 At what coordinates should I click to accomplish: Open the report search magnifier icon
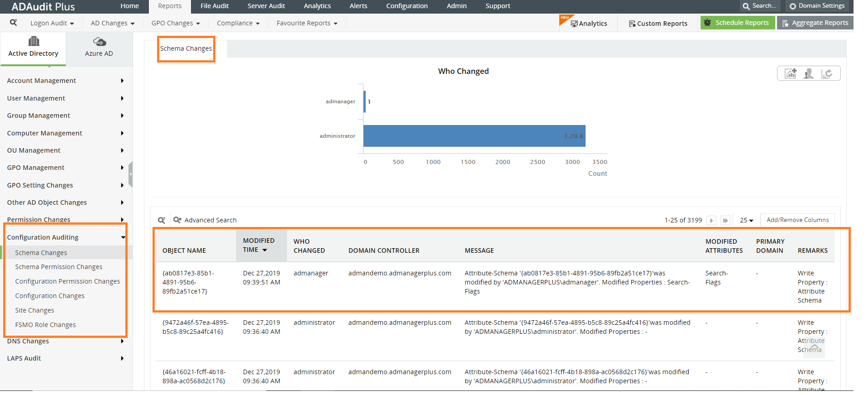pyautogui.click(x=14, y=22)
